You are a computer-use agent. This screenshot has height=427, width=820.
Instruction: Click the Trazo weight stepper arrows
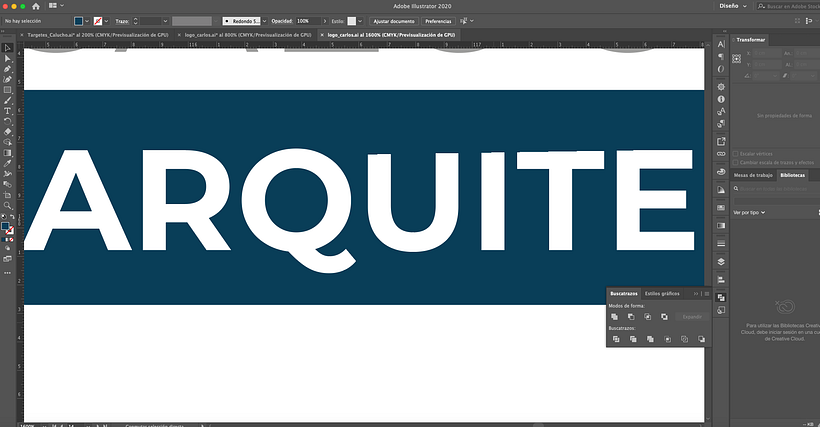(135, 21)
